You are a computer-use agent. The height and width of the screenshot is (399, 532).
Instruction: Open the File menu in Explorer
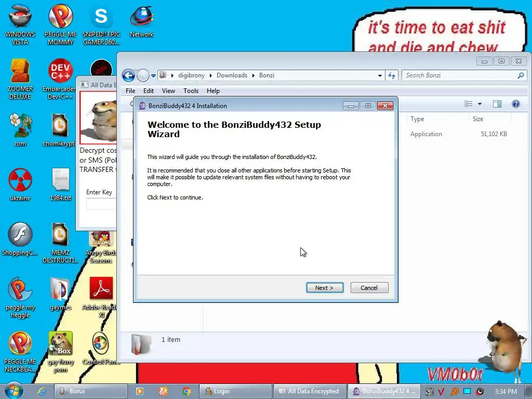click(x=130, y=91)
